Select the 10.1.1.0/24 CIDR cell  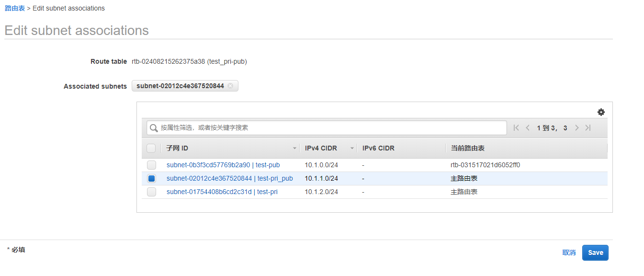[321, 178]
